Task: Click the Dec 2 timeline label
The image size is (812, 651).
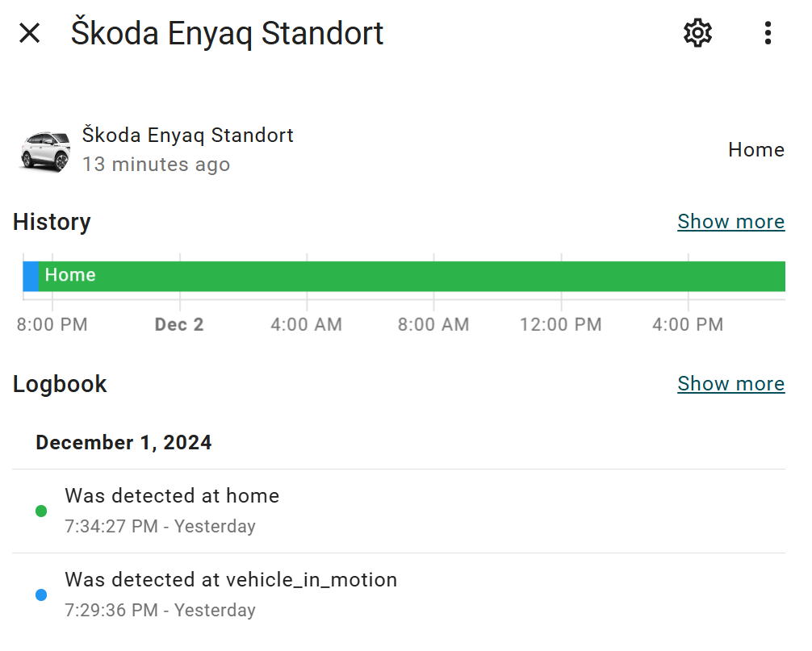Action: click(x=179, y=325)
